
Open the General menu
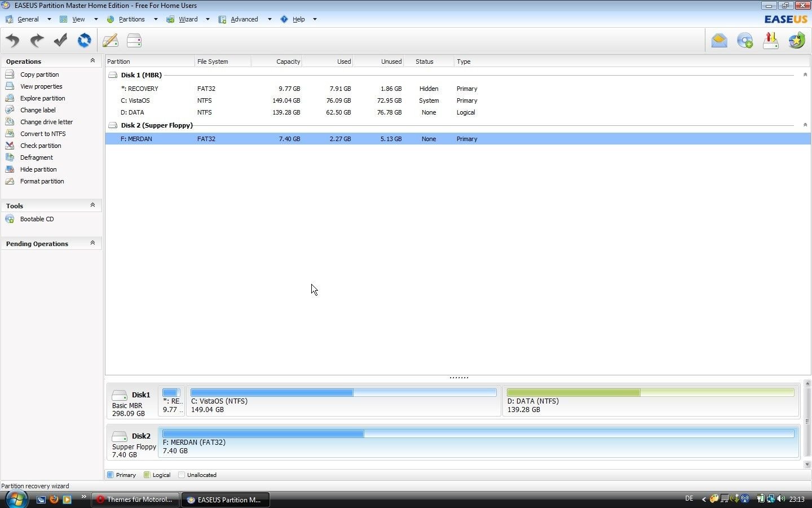(x=28, y=19)
